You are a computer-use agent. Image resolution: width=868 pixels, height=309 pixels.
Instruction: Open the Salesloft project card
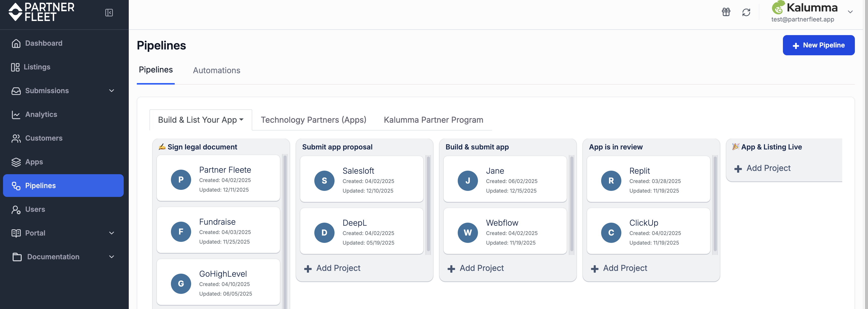coord(362,179)
